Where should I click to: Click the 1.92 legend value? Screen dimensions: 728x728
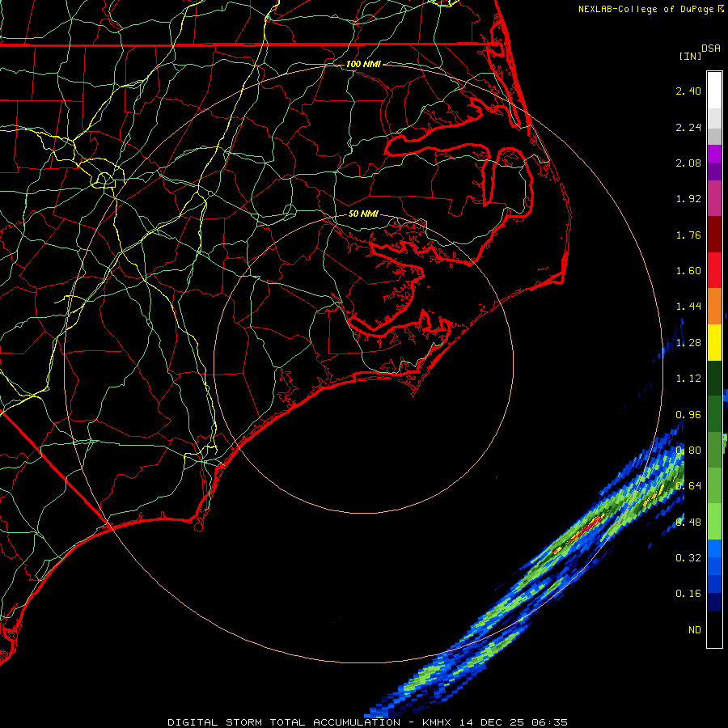pos(688,199)
